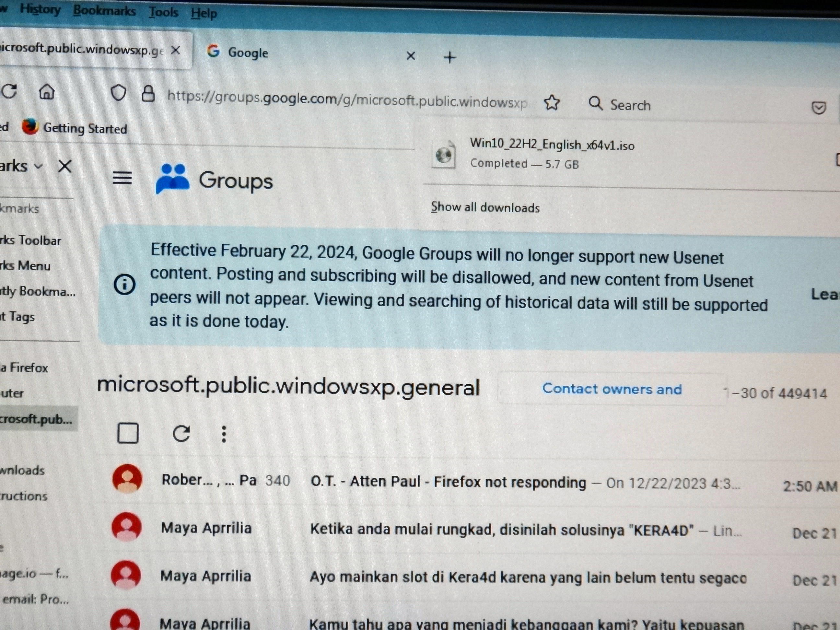This screenshot has width=840, height=630.
Task: Open 'O.T. - Atten Paul - Firefox not responding' thread
Action: point(449,482)
